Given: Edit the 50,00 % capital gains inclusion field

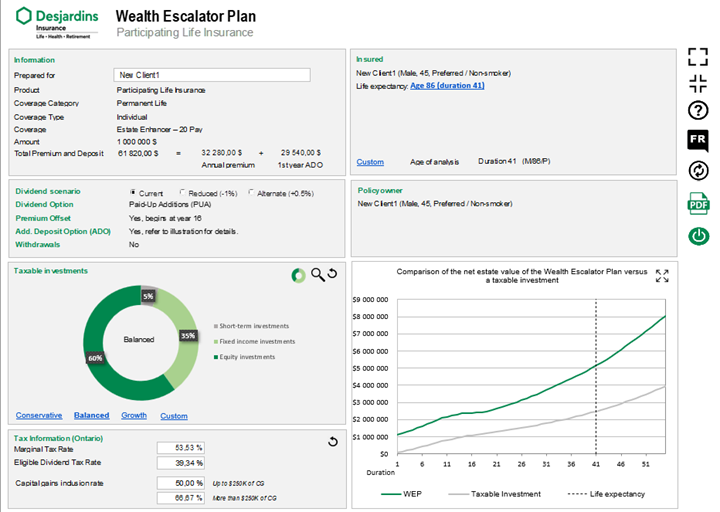Looking at the screenshot, I should [180, 483].
